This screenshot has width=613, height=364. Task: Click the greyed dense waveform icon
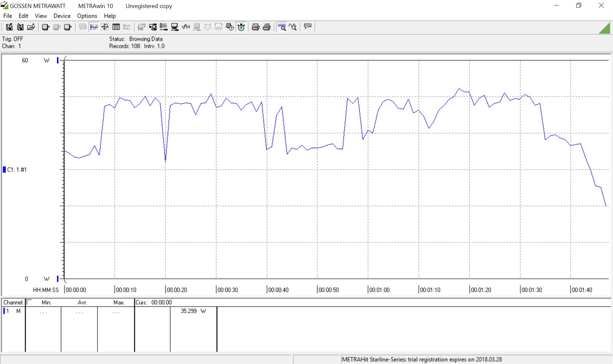pyautogui.click(x=219, y=27)
